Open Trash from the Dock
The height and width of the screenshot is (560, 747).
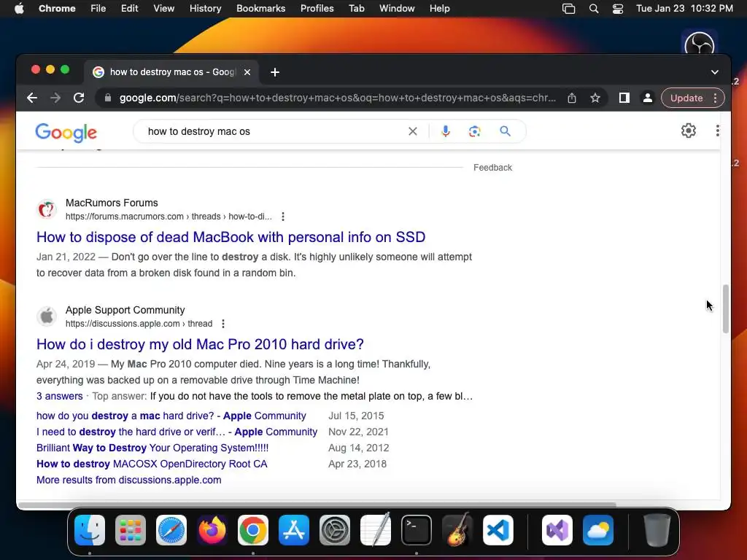(657, 530)
